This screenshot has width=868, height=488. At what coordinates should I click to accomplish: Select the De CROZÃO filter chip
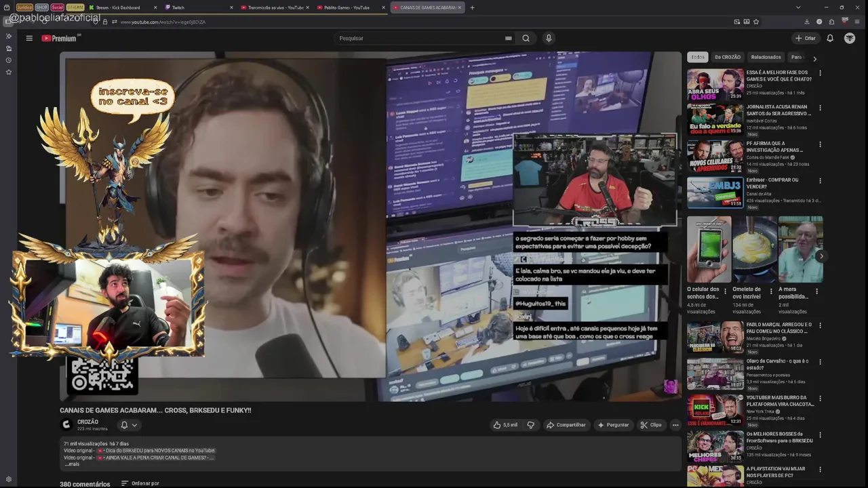tap(728, 57)
